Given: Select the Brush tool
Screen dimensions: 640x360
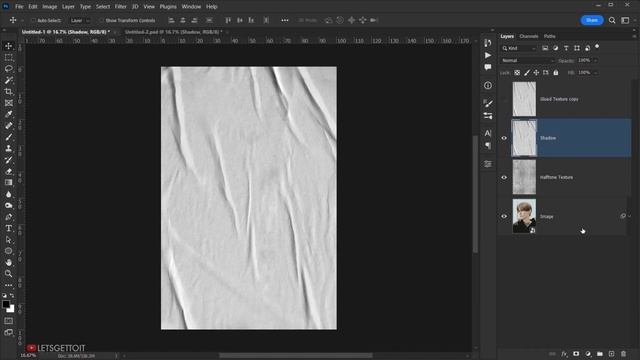Looking at the screenshot, I should (x=9, y=137).
